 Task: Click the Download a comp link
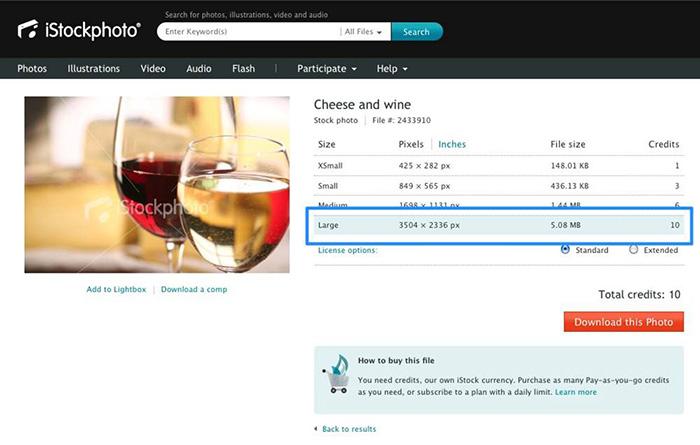pyautogui.click(x=194, y=289)
